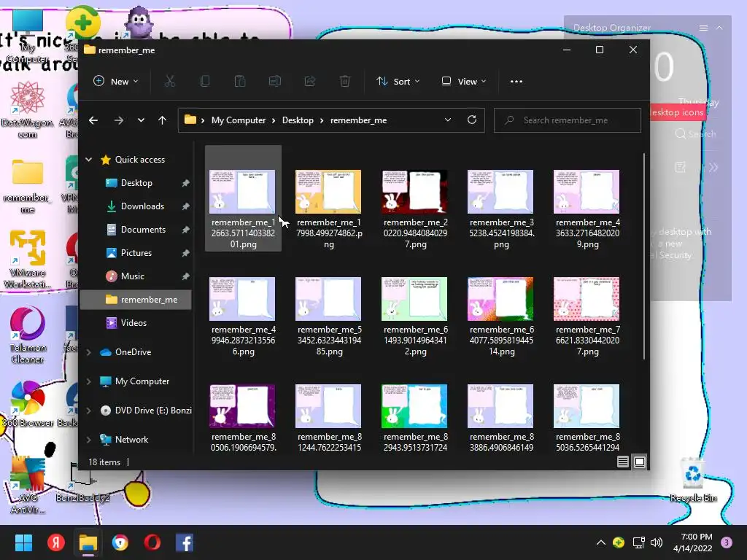This screenshot has height=560, width=747.
Task: Click My Computer breadcrumb in address bar
Action: point(239,120)
